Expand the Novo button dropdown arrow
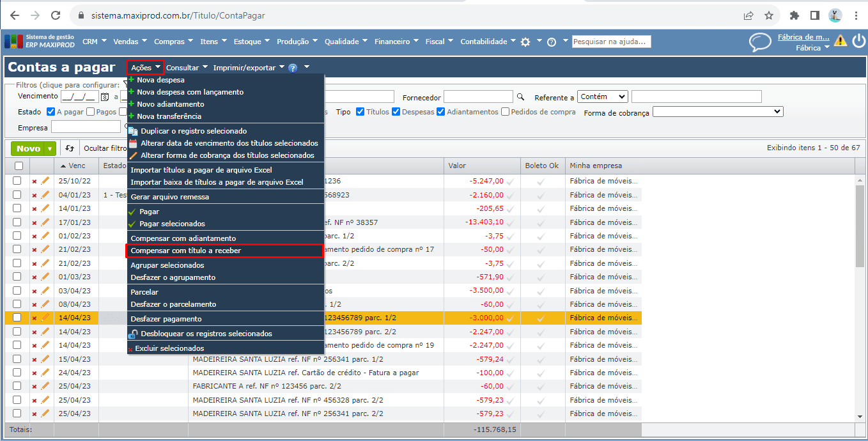 click(x=50, y=148)
